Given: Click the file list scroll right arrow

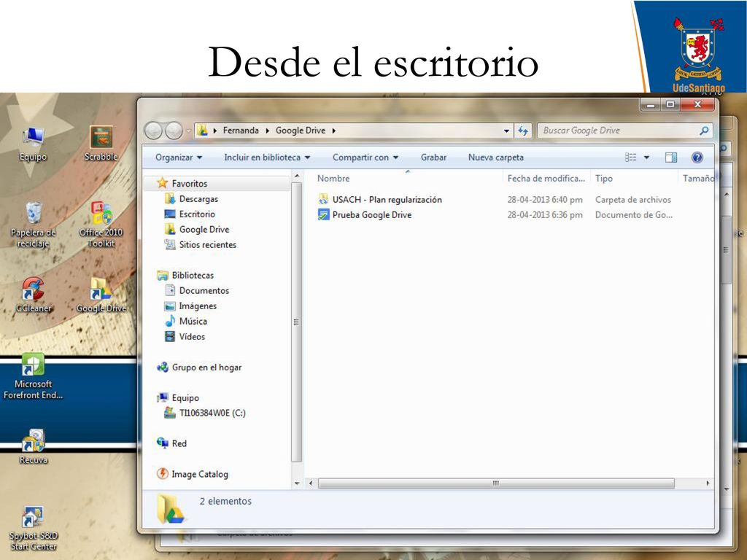Looking at the screenshot, I should [708, 483].
